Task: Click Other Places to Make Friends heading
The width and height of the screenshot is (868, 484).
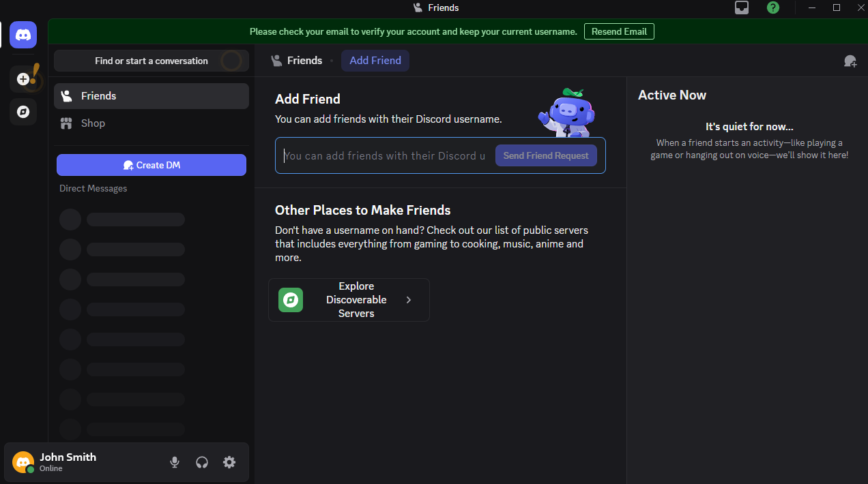Action: [363, 210]
